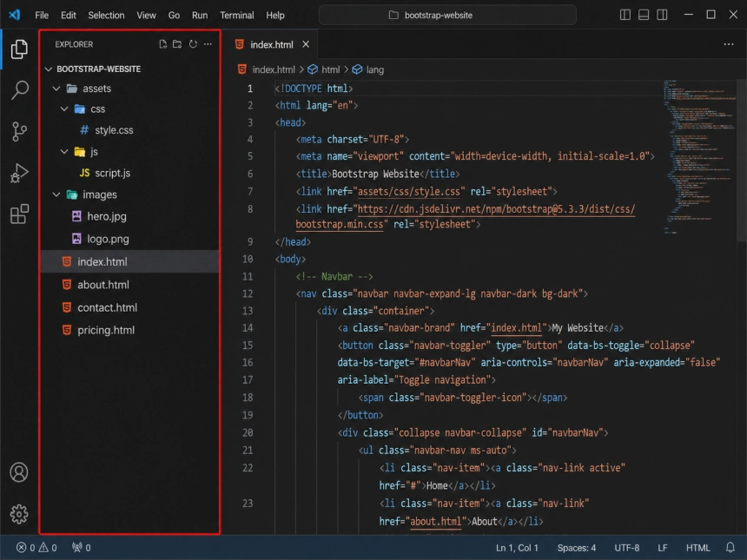Toggle the bottom panel layout button
747x560 pixels.
(x=644, y=15)
